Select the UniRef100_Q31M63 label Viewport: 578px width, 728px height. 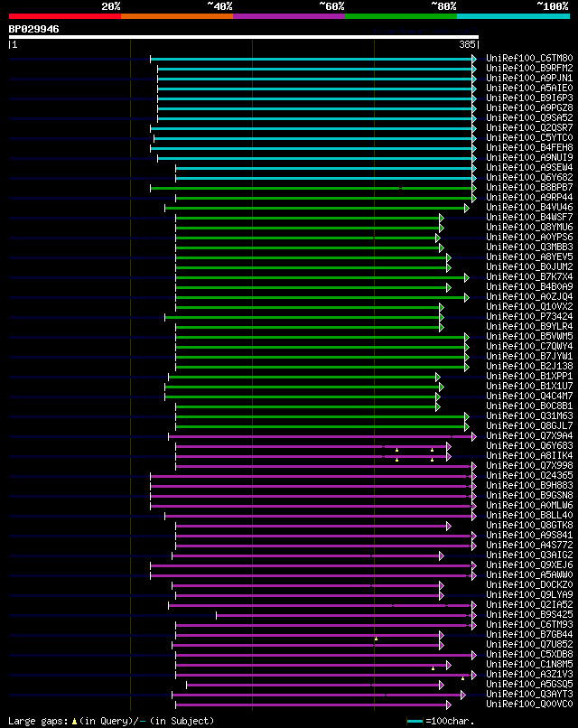529,416
